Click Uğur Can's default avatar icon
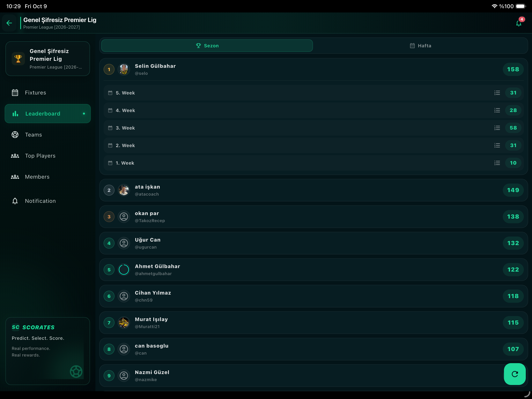532x399 pixels. [124, 243]
